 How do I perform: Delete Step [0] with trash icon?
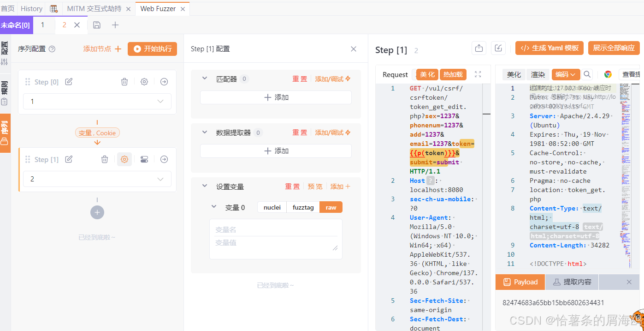(x=124, y=82)
